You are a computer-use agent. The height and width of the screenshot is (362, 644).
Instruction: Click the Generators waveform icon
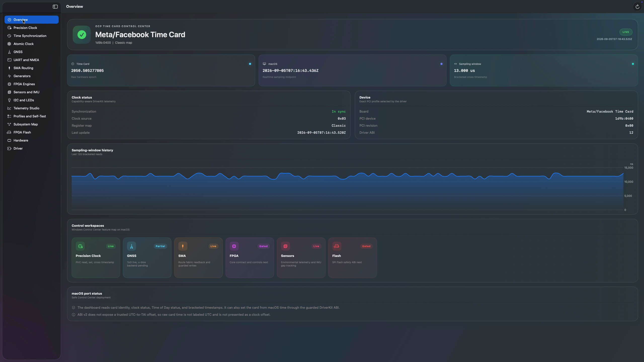coord(9,76)
